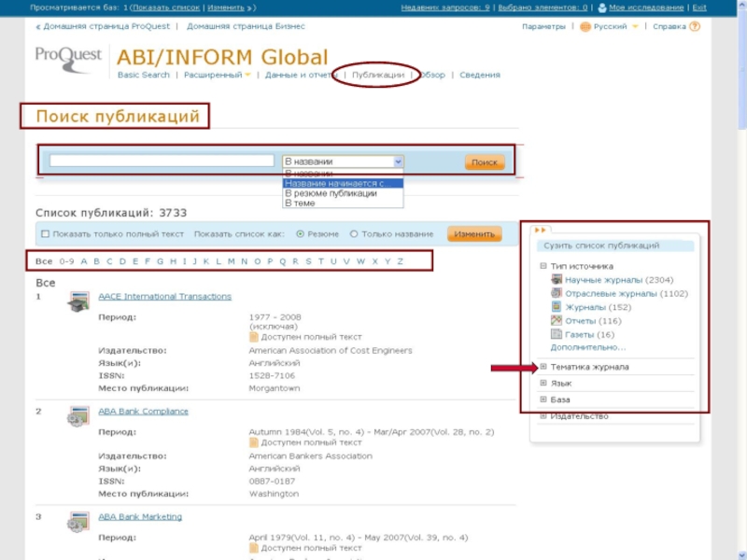747x560 pixels.
Task: Click the Выбрано элементов: 0 link
Action: (543, 7)
